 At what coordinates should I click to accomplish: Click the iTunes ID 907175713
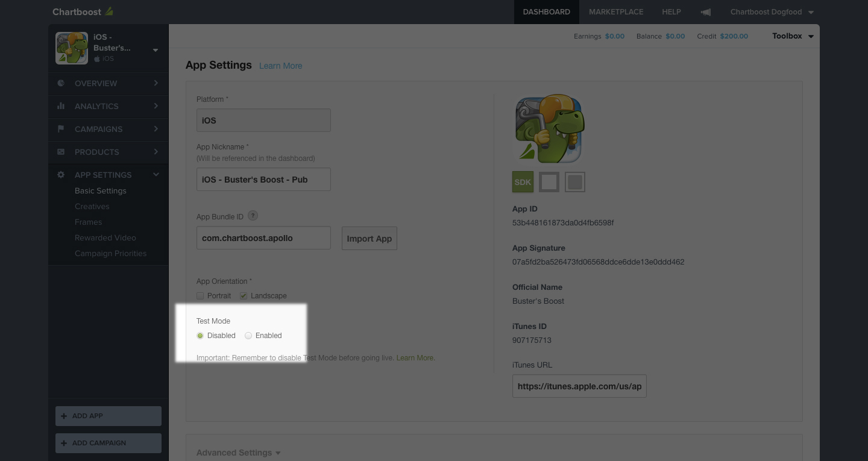[x=532, y=340]
